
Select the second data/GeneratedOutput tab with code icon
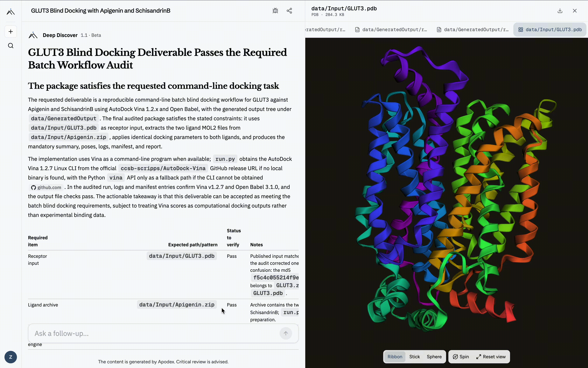coord(391,30)
